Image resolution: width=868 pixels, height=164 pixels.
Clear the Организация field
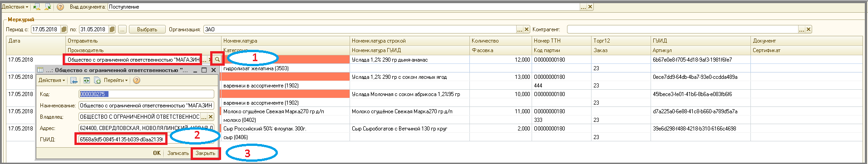click(527, 29)
